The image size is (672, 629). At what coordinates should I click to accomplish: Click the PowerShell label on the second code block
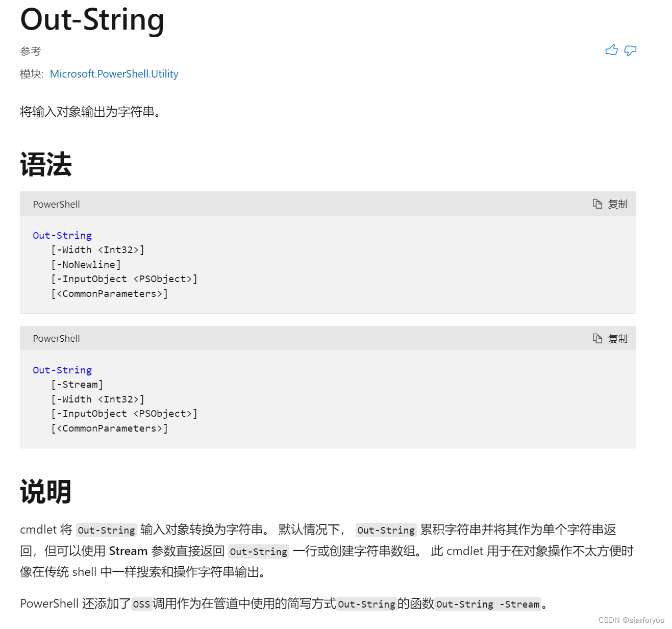click(x=56, y=338)
